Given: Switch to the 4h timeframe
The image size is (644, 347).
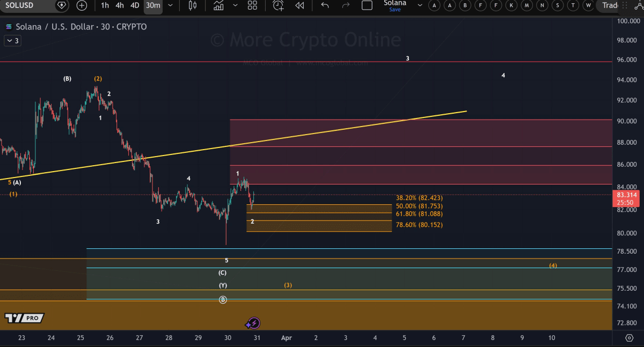Looking at the screenshot, I should click(120, 5).
